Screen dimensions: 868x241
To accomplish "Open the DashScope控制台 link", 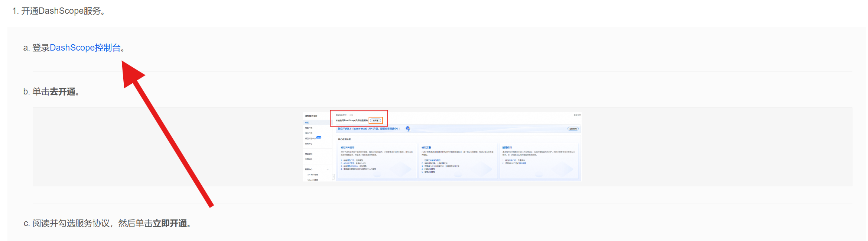I will pyautogui.click(x=85, y=48).
